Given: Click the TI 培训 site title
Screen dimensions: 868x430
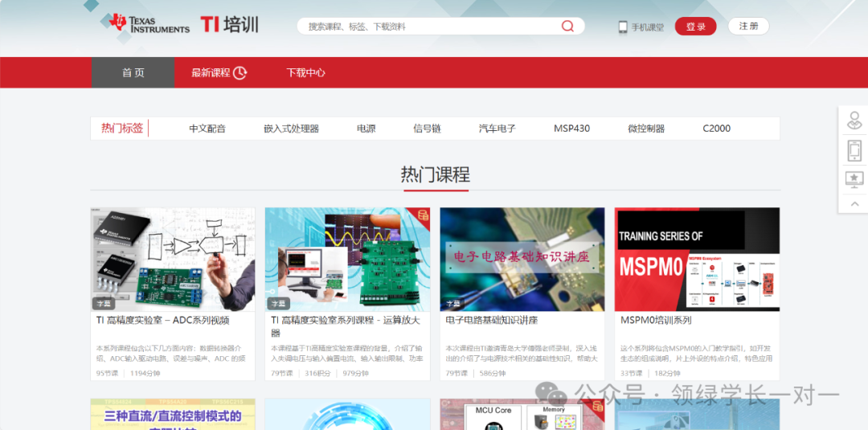Looking at the screenshot, I should (229, 24).
